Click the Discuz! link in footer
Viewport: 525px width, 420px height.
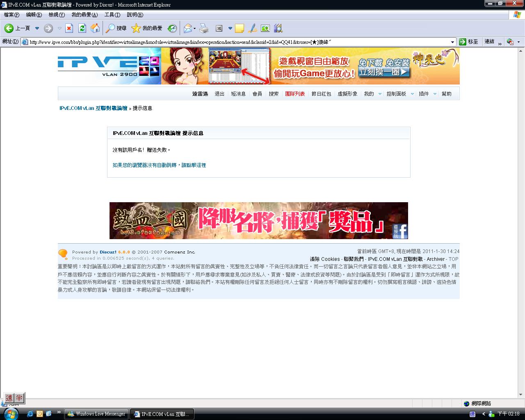[x=108, y=252]
